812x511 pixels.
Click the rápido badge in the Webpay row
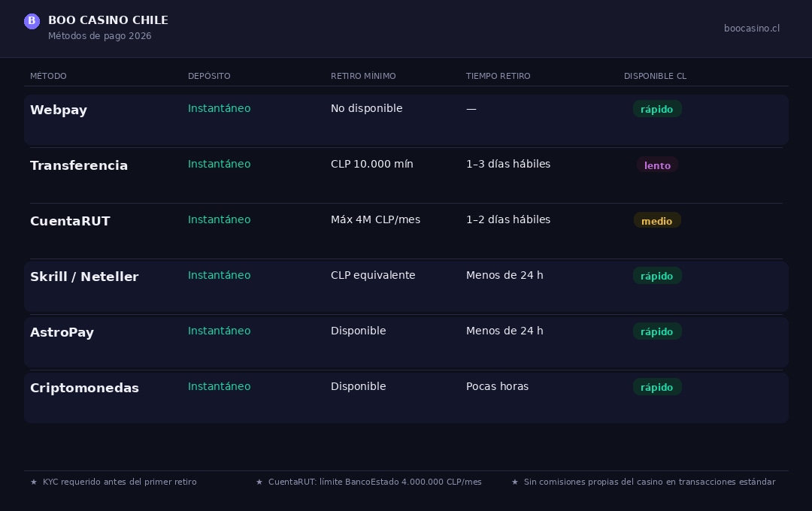point(657,109)
